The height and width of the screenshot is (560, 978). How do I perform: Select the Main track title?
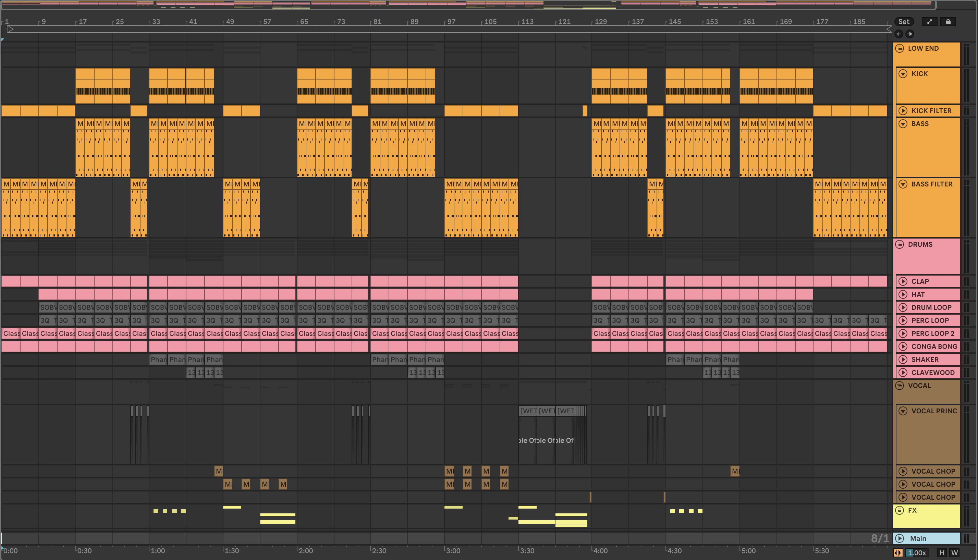[918, 538]
